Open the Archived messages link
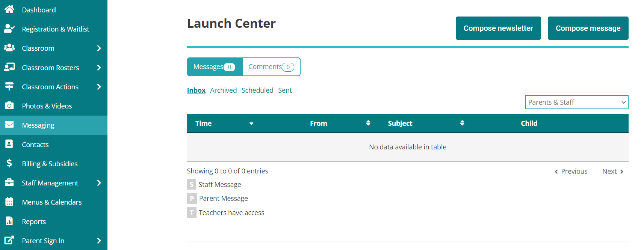 tap(223, 90)
